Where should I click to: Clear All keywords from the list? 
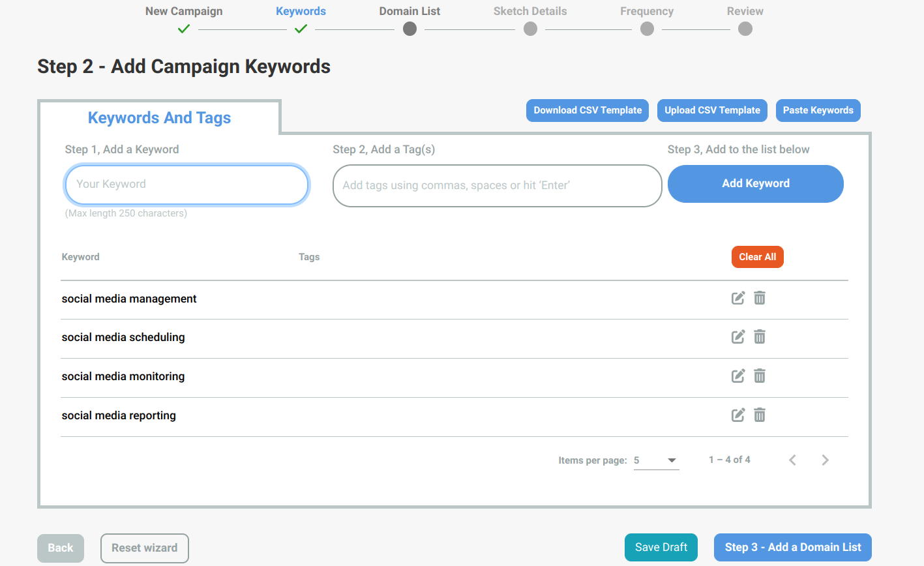pyautogui.click(x=757, y=257)
